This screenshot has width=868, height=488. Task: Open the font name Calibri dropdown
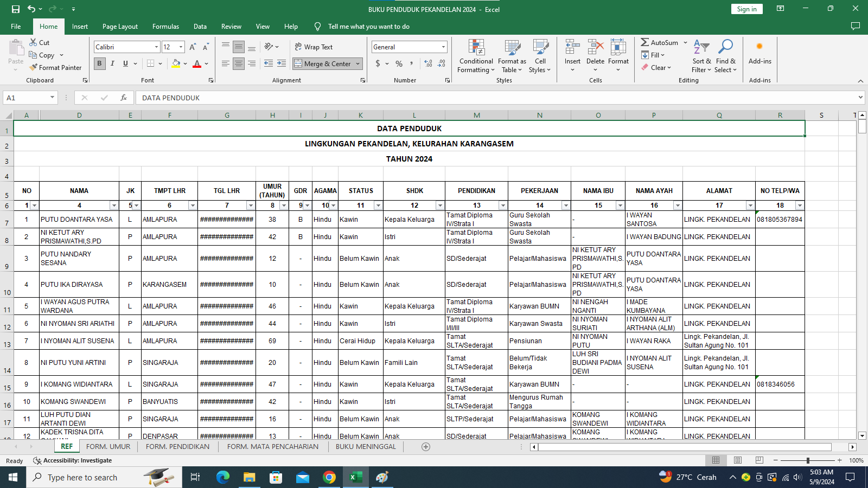pos(156,47)
